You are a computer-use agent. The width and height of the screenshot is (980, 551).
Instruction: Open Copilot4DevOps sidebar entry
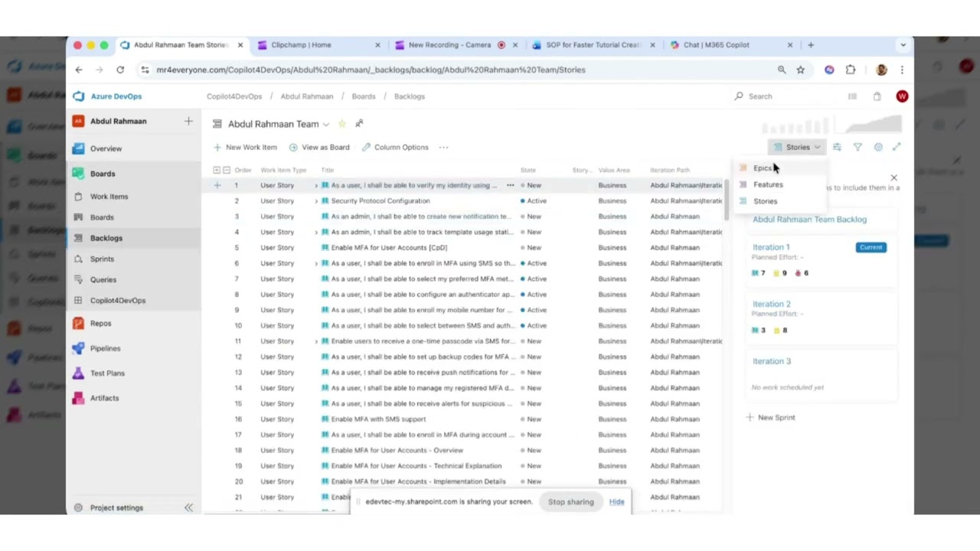[x=117, y=301]
